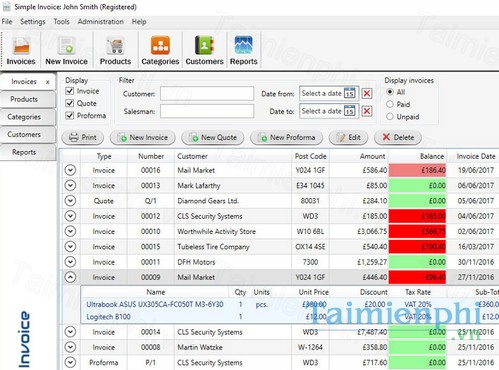Switch to the Products side tab
Image resolution: width=499 pixels, height=370 pixels.
pyautogui.click(x=28, y=99)
